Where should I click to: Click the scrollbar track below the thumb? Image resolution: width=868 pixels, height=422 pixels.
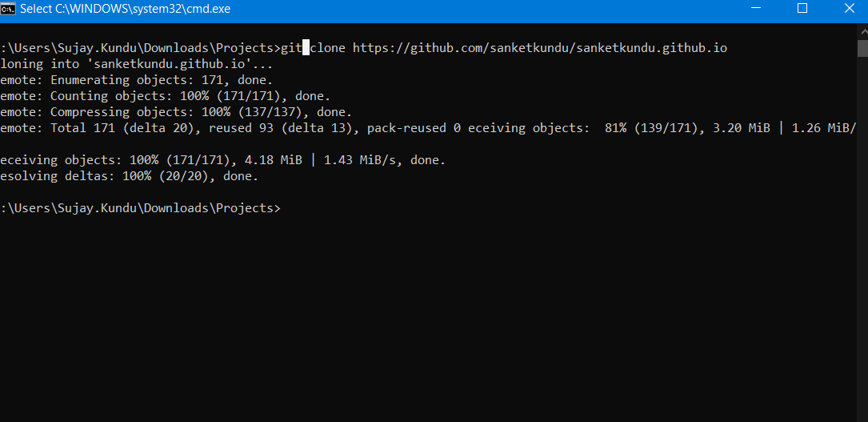[x=862, y=240]
